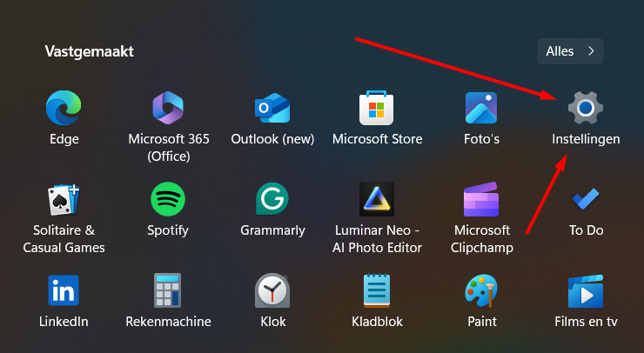Viewport: 644px width, 353px height.
Task: Click the "To Do" label text
Action: 586,230
